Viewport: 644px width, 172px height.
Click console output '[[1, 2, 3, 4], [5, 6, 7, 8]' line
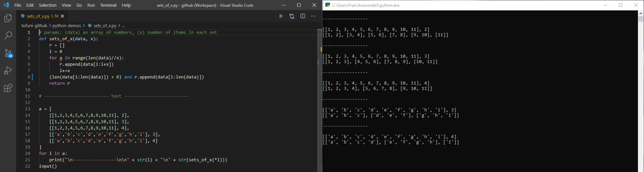pos(377,89)
